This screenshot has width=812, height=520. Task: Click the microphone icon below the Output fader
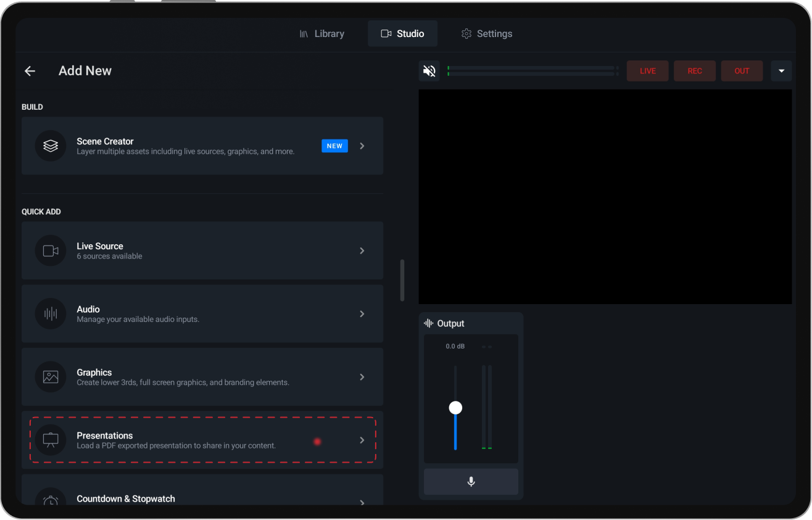click(471, 482)
